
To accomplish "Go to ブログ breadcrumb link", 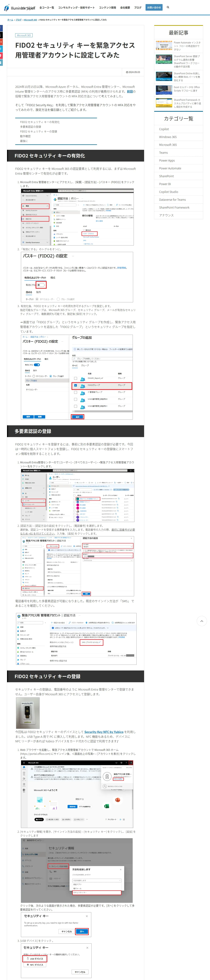I will click(x=18, y=20).
